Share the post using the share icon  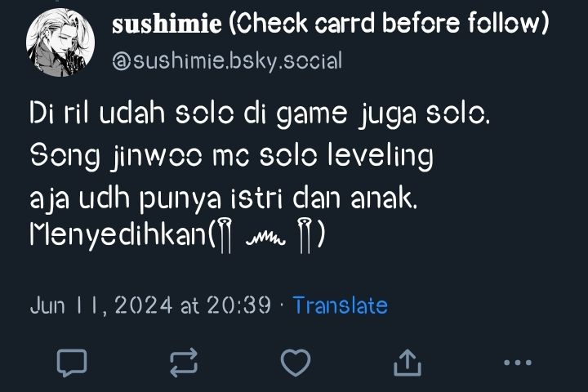coord(408,363)
